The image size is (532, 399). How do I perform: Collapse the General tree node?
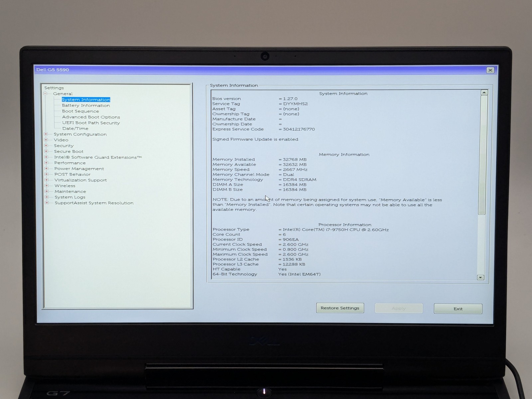coord(45,94)
